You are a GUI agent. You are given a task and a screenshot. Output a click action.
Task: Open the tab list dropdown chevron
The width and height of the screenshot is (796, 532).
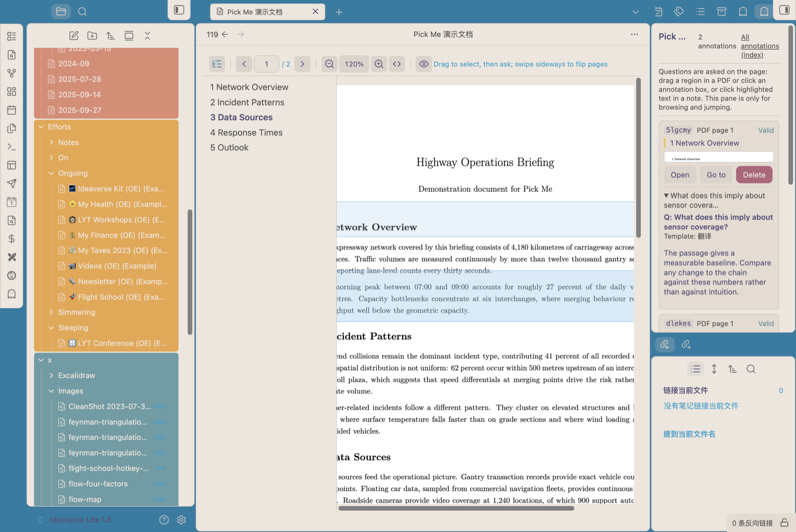[x=635, y=12]
